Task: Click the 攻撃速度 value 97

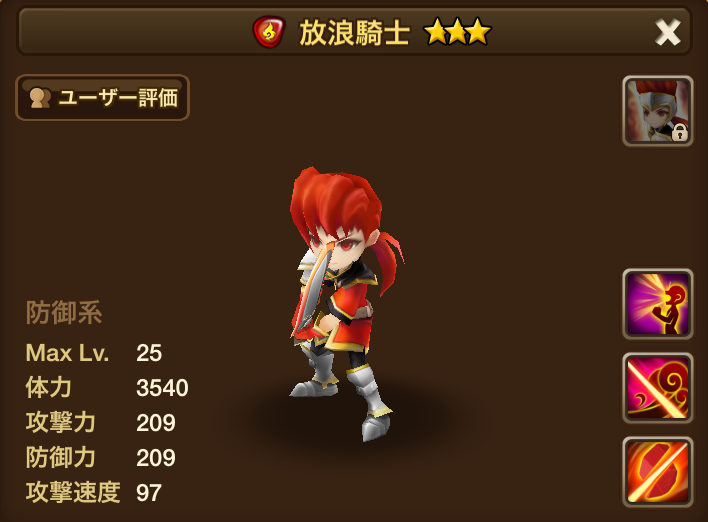Action: tap(149, 493)
